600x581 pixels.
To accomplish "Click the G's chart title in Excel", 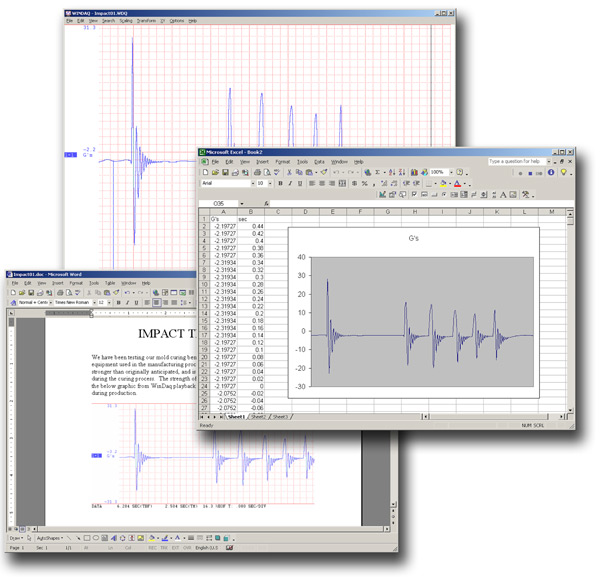I will [x=414, y=238].
